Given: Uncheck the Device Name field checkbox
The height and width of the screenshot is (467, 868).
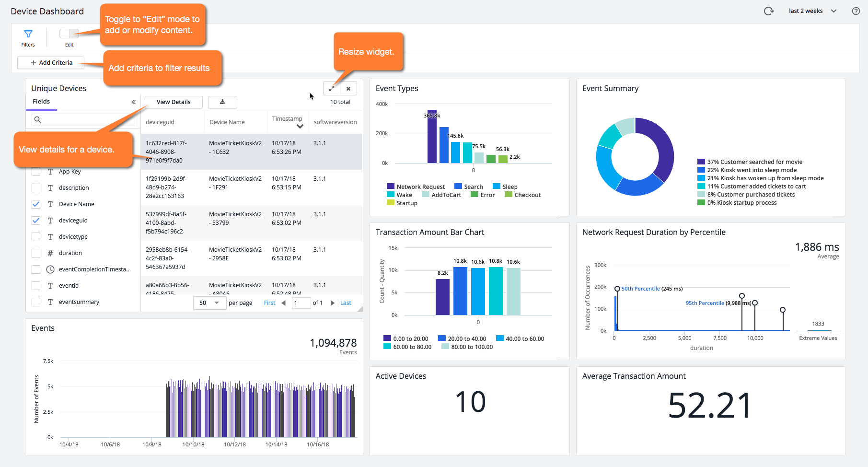Looking at the screenshot, I should (36, 204).
